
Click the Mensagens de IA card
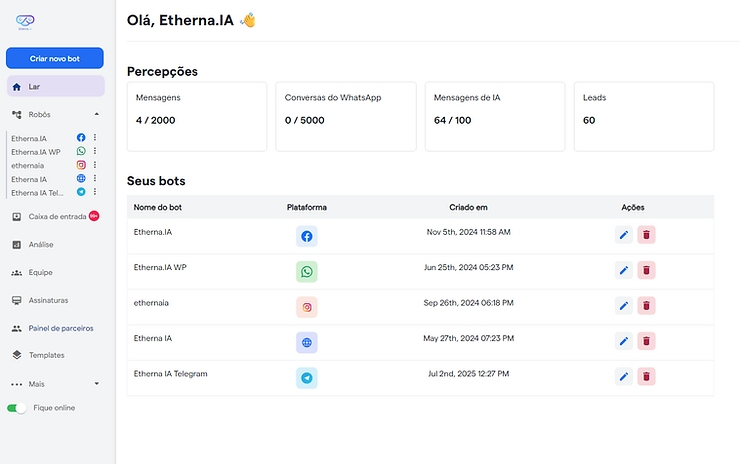pyautogui.click(x=494, y=116)
